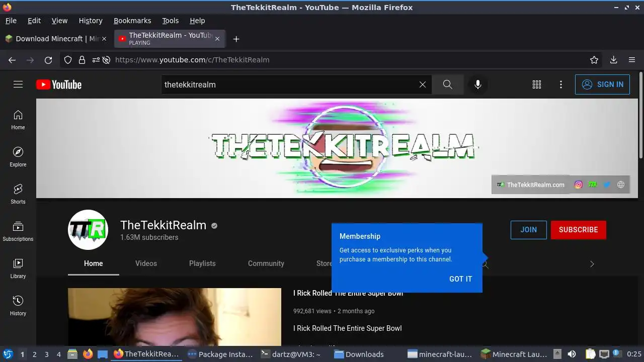Open Explore in the sidebar
This screenshot has width=644, height=362.
point(18,157)
